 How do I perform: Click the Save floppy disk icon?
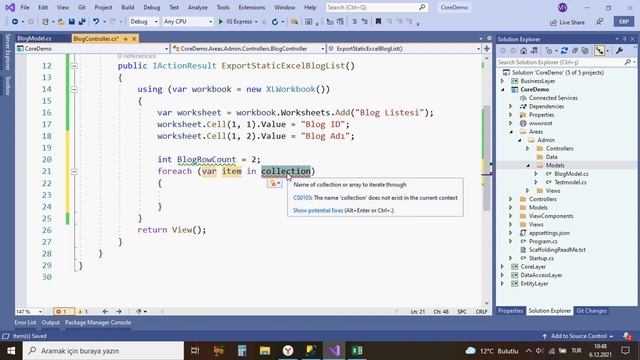pyautogui.click(x=71, y=22)
